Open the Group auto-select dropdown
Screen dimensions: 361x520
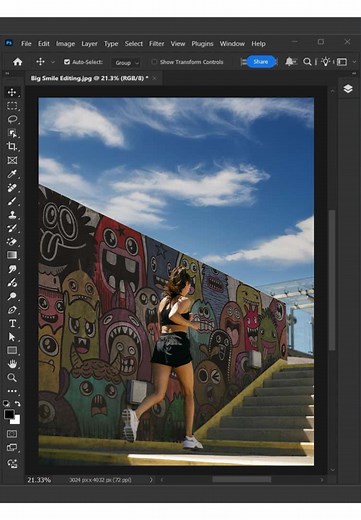pyautogui.click(x=126, y=63)
